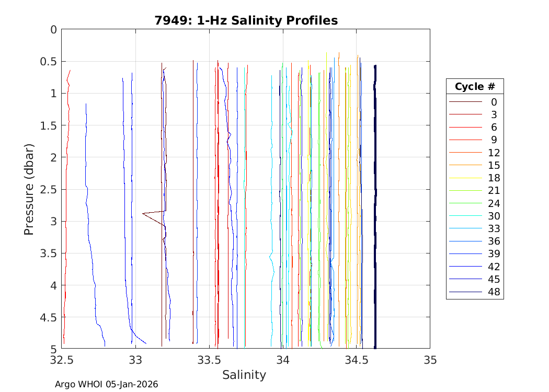Viewport: 549px width, 392px height.
Task: Click legend label "6"
Action: point(494,128)
